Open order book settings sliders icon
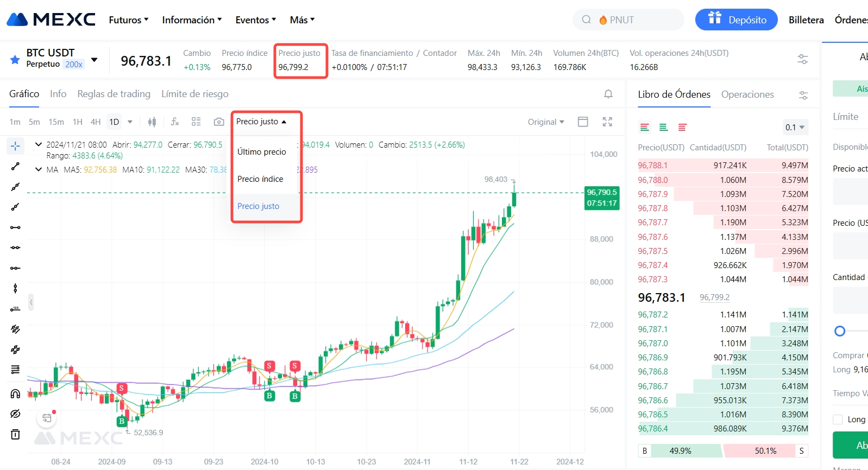This screenshot has height=470, width=868. (x=803, y=95)
